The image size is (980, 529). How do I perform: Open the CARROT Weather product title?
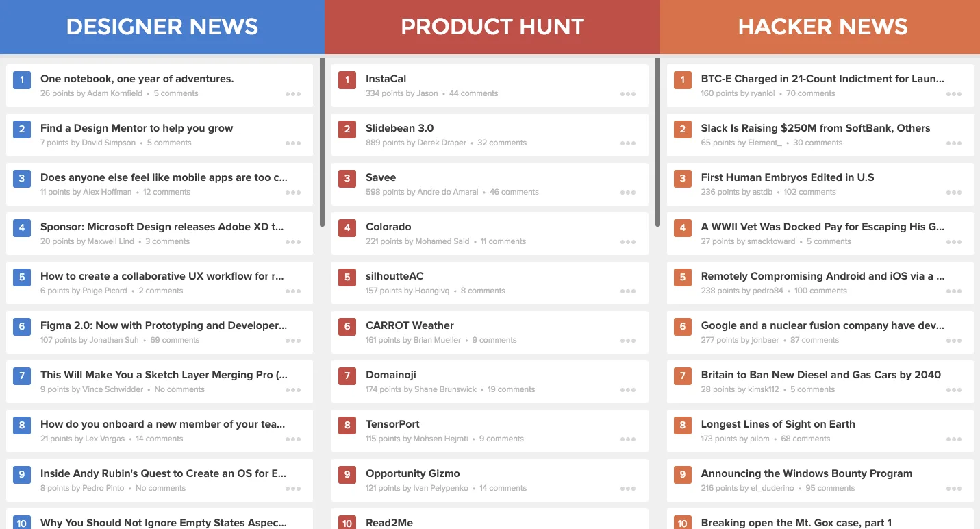point(410,325)
